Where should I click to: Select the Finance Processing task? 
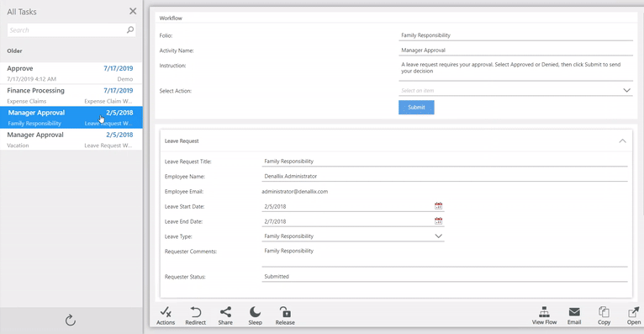pos(71,95)
